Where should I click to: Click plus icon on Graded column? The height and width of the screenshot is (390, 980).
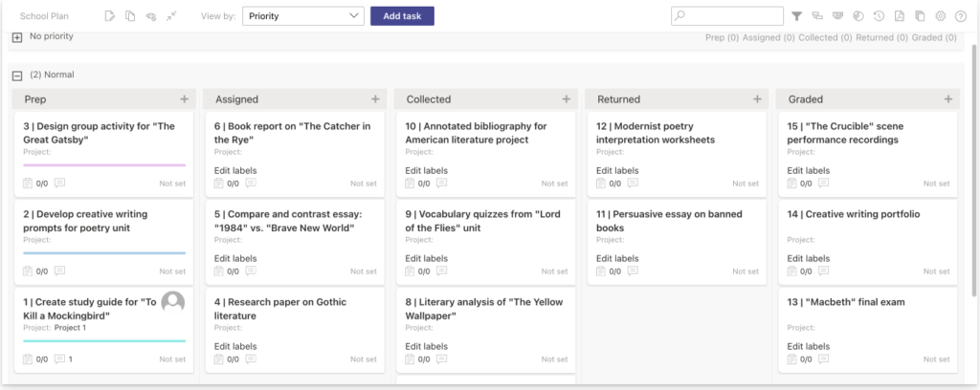[x=948, y=98]
